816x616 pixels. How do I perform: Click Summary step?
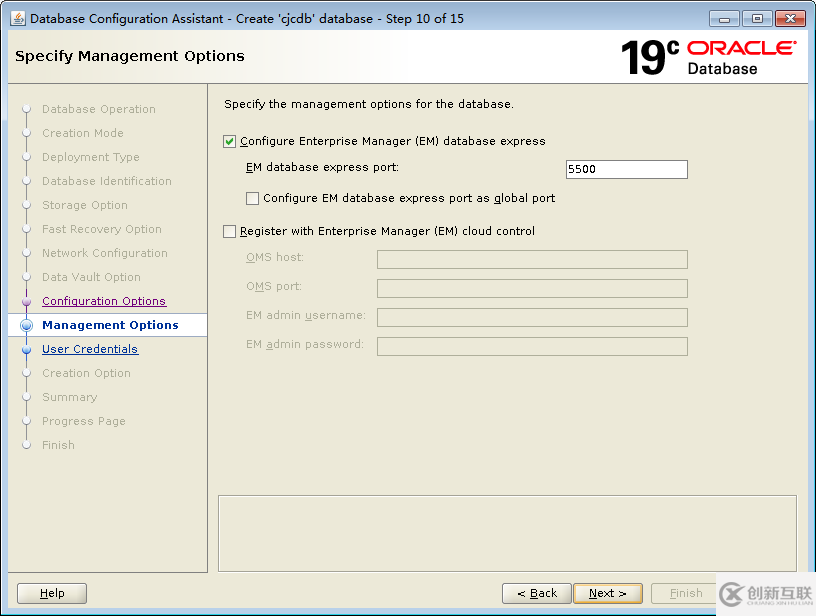pyautogui.click(x=70, y=397)
